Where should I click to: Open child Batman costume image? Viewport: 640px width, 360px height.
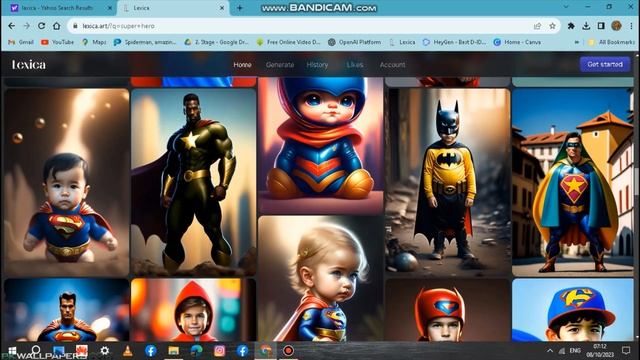point(448,182)
